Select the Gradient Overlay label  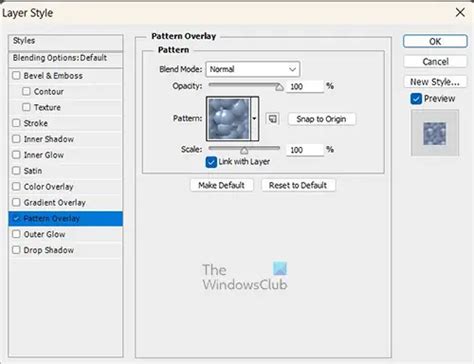point(55,203)
